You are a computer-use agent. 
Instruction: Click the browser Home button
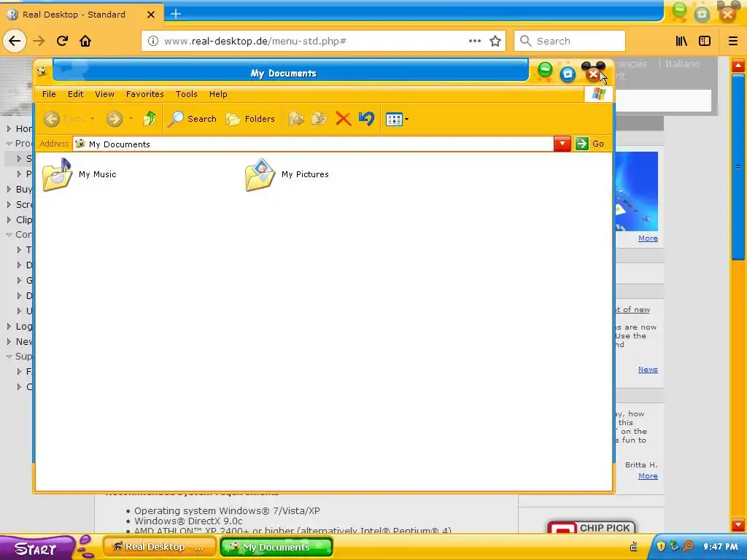(x=85, y=41)
